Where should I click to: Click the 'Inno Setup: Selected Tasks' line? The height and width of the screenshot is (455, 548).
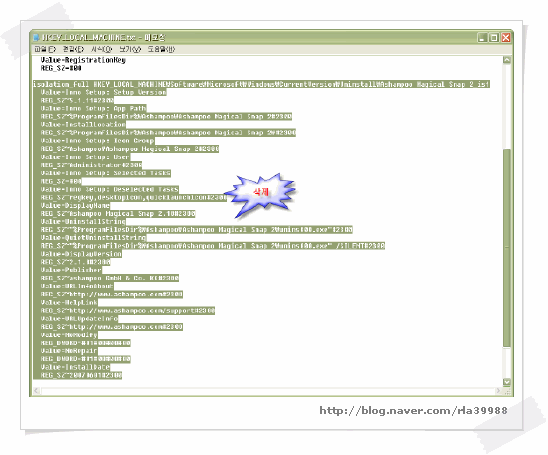click(106, 173)
